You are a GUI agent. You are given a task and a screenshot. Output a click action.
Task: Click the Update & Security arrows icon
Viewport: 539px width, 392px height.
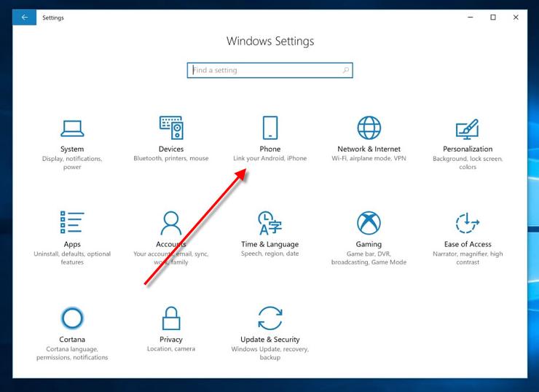269,318
